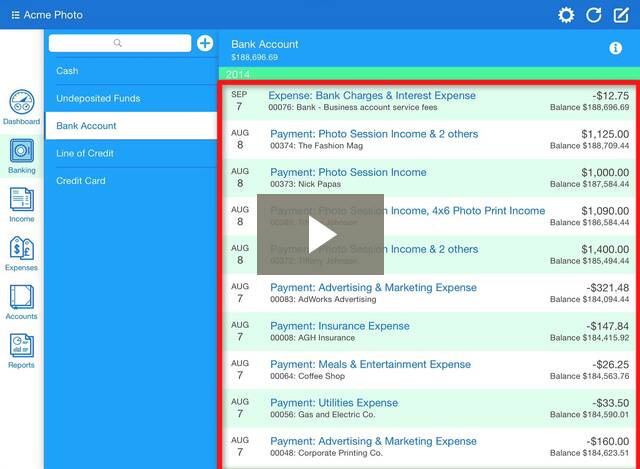Click the SEP 7 date cell
Image resolution: width=640 pixels, height=469 pixels.
[239, 101]
